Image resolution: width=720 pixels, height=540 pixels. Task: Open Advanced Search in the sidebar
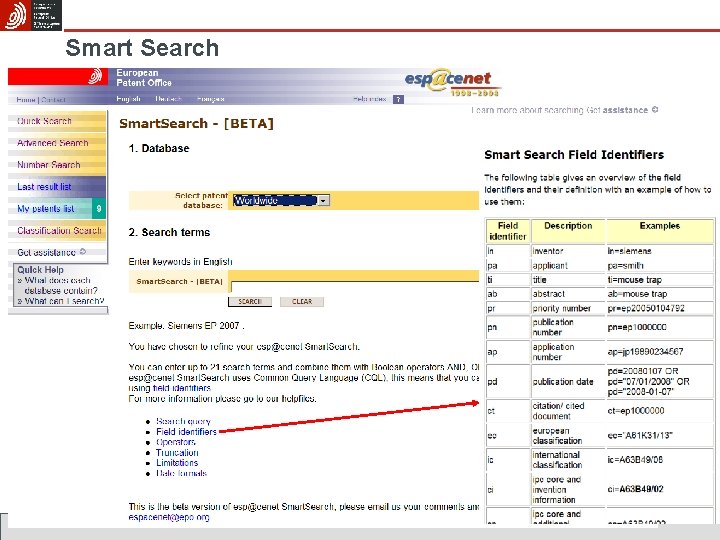(x=52, y=143)
